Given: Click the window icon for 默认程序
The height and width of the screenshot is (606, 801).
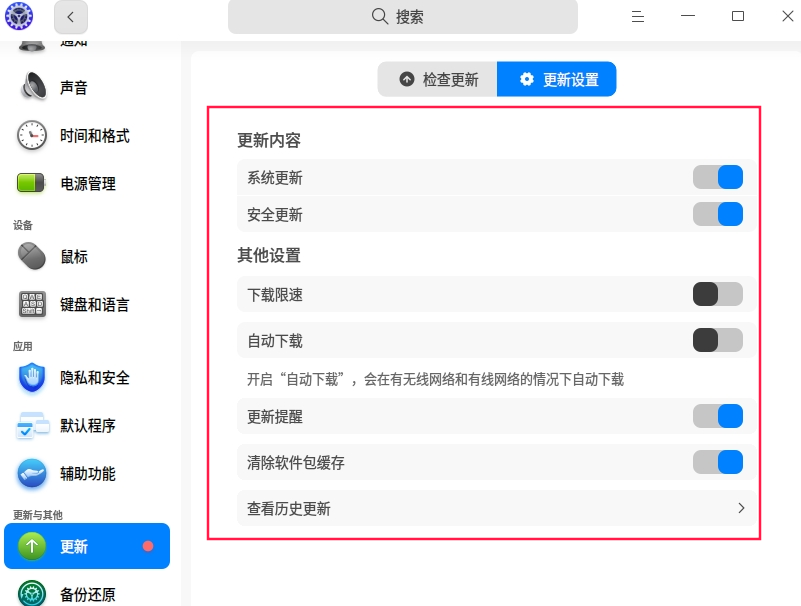Looking at the screenshot, I should [33, 426].
